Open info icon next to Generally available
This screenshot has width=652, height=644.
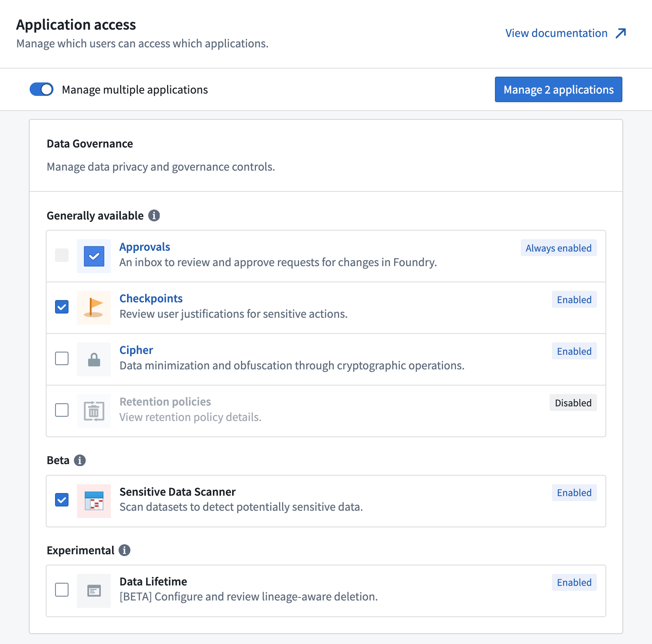(x=154, y=215)
